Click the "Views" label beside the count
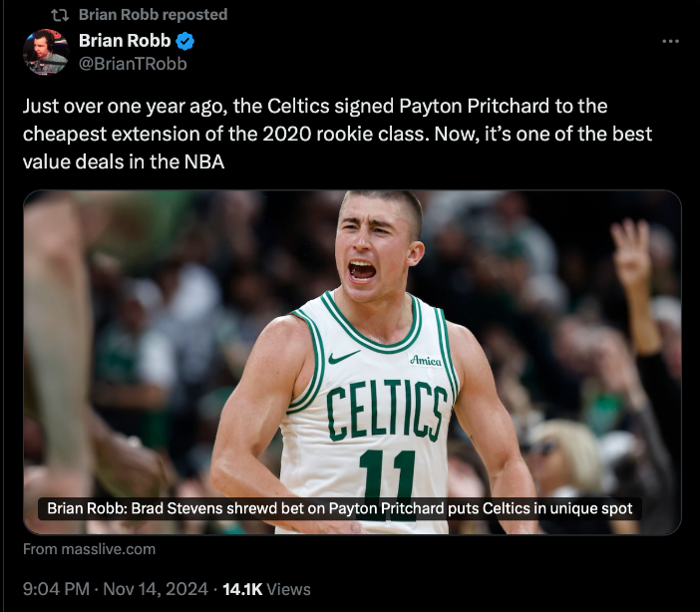This screenshot has width=700, height=612. (x=288, y=589)
